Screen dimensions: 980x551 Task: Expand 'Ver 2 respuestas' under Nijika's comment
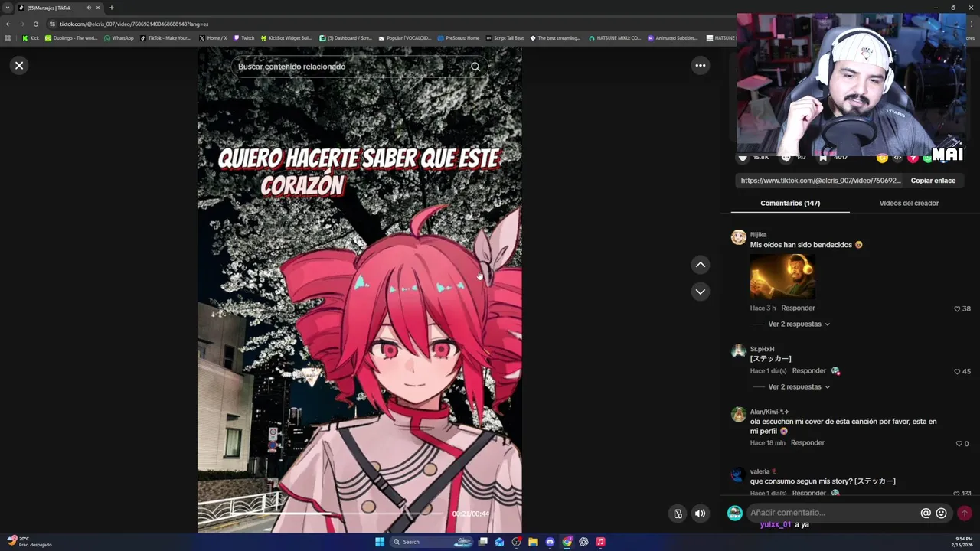click(799, 324)
